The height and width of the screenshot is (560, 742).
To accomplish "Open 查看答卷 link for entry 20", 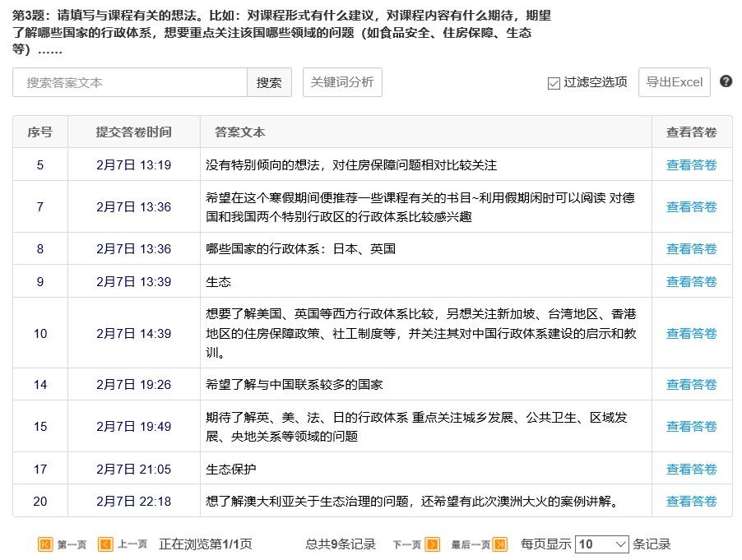I will (x=691, y=502).
